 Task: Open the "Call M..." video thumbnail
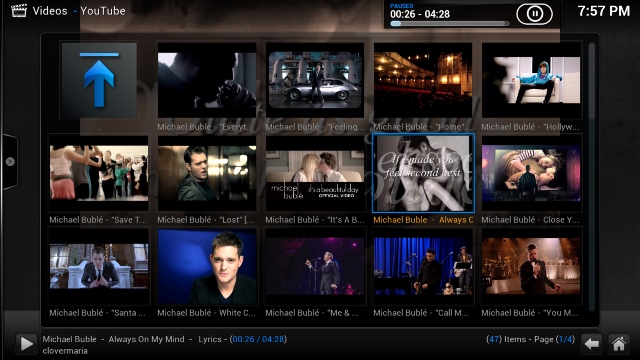click(423, 266)
